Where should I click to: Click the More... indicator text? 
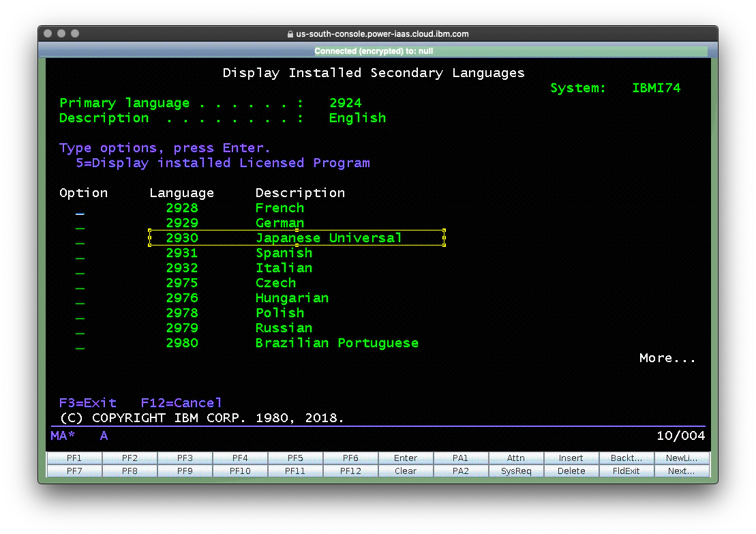(x=668, y=358)
